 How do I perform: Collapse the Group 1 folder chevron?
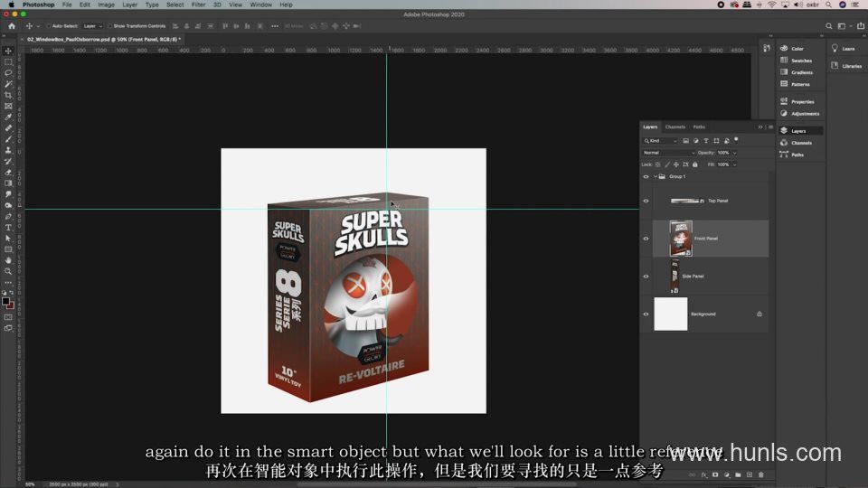(x=656, y=176)
